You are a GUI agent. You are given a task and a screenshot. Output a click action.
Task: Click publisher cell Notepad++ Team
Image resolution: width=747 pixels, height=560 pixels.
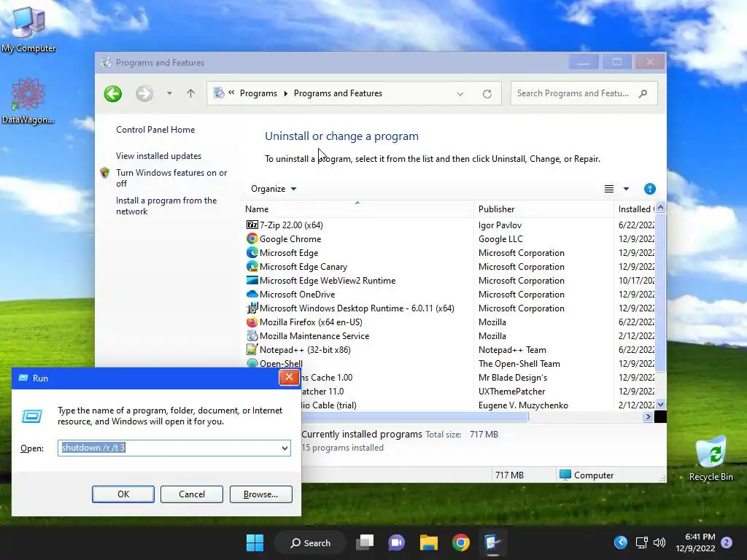tap(512, 349)
